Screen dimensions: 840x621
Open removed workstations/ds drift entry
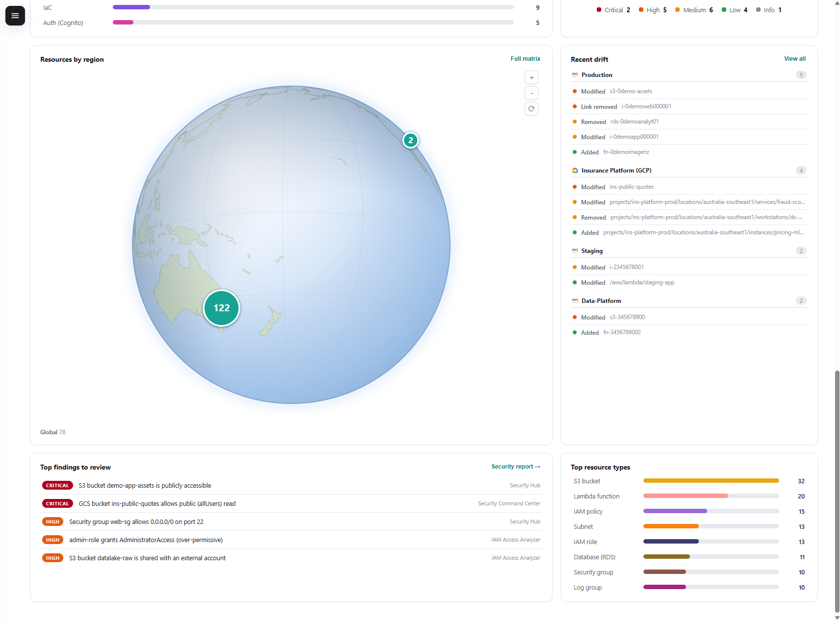[689, 218]
